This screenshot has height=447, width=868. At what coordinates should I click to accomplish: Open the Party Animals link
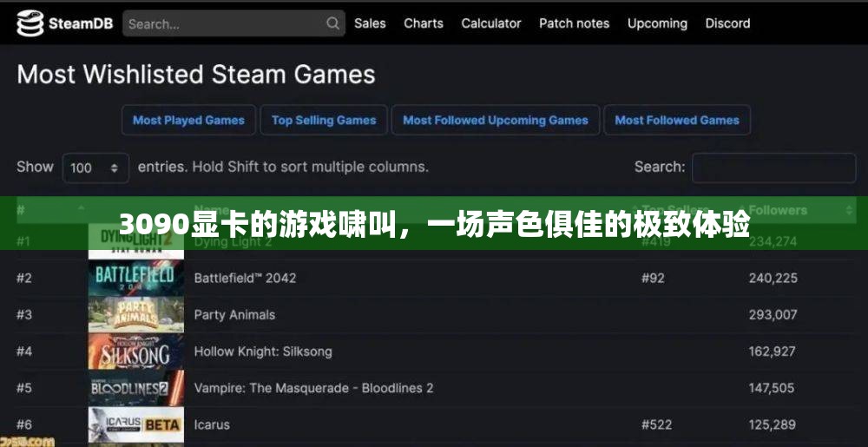[x=234, y=315]
